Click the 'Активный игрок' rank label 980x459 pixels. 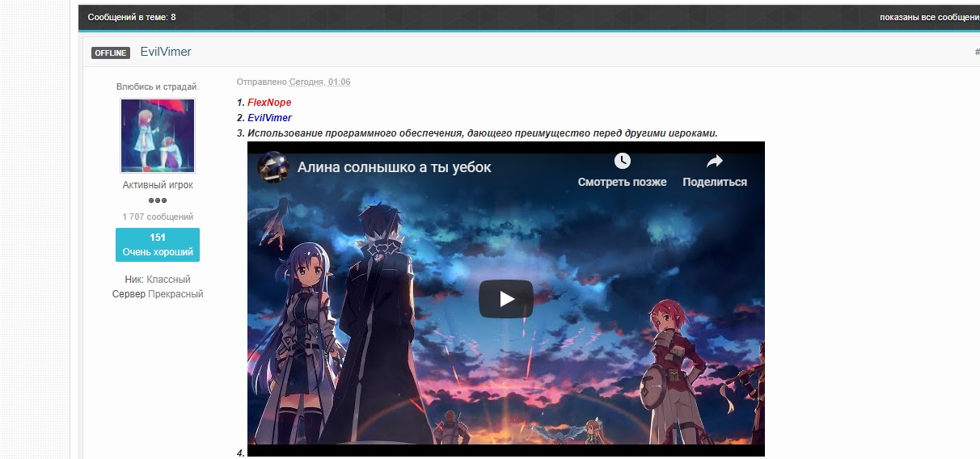(x=158, y=185)
